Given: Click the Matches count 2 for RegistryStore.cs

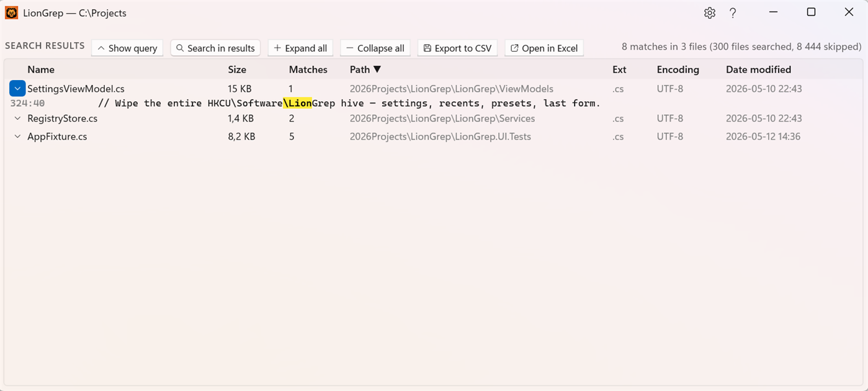Looking at the screenshot, I should [292, 119].
